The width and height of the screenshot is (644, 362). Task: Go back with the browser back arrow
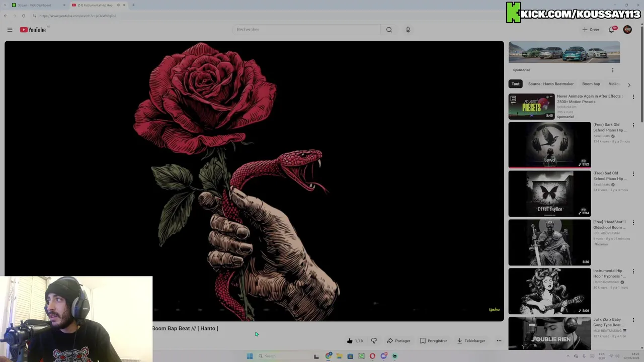pyautogui.click(x=6, y=16)
